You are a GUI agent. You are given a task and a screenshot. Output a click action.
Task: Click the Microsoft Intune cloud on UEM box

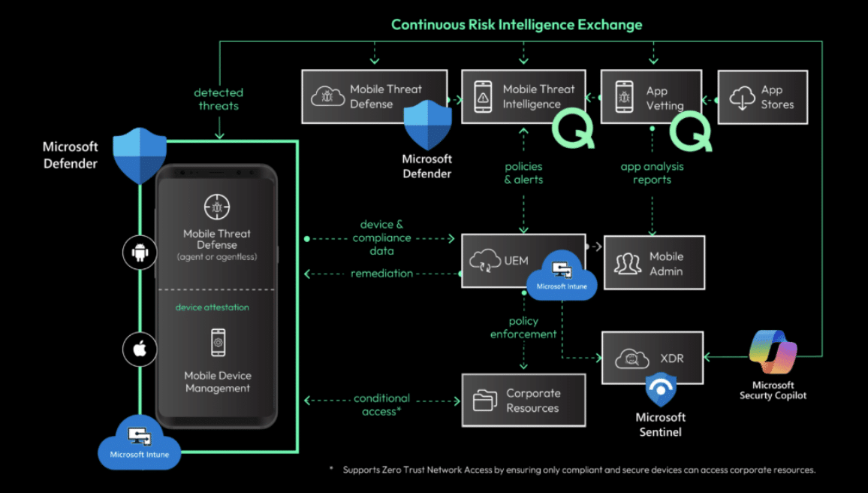(562, 275)
